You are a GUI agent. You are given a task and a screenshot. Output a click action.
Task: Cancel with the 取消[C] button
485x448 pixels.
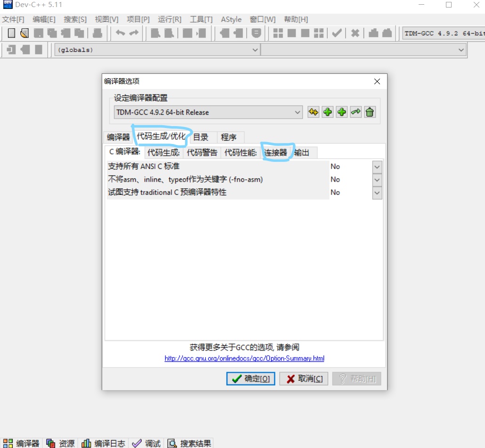[x=304, y=379]
